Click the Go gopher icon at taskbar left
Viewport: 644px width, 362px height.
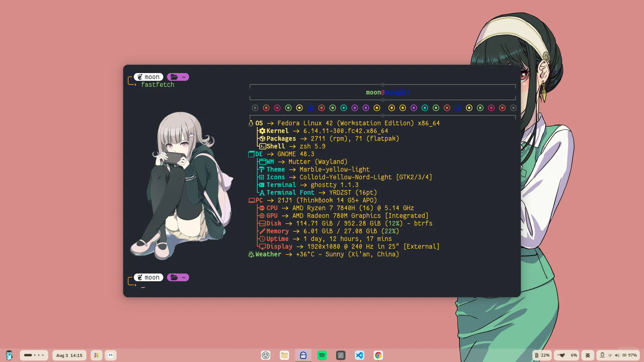[9, 355]
